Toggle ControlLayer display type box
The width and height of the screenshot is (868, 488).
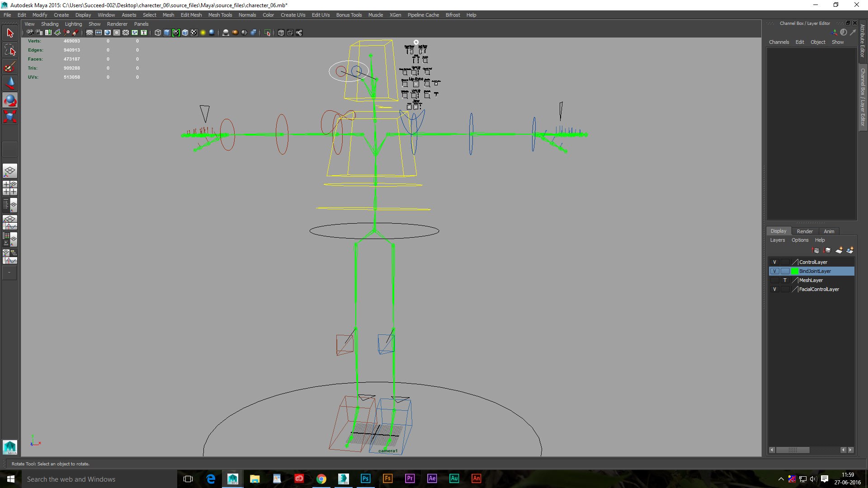[785, 262]
